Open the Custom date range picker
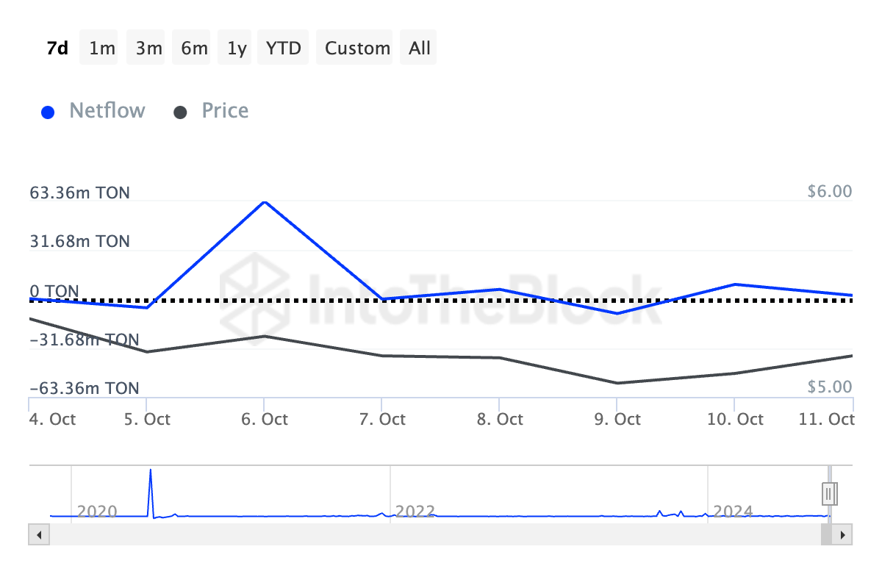The height and width of the screenshot is (588, 882). pos(357,49)
